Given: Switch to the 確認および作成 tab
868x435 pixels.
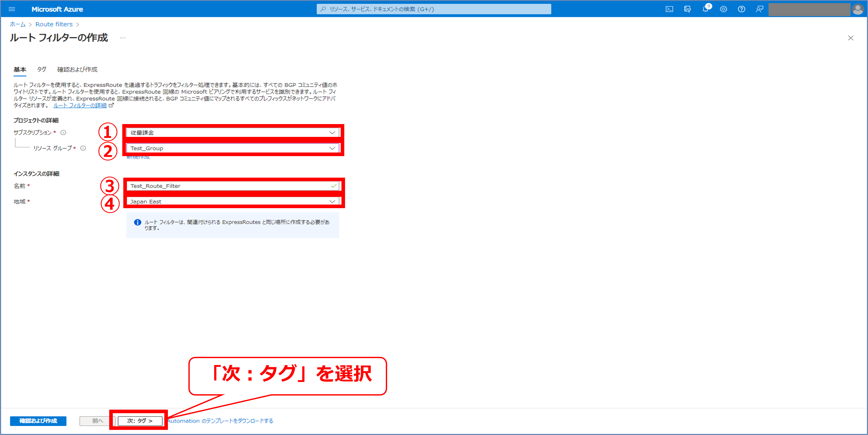Looking at the screenshot, I should pyautogui.click(x=77, y=69).
